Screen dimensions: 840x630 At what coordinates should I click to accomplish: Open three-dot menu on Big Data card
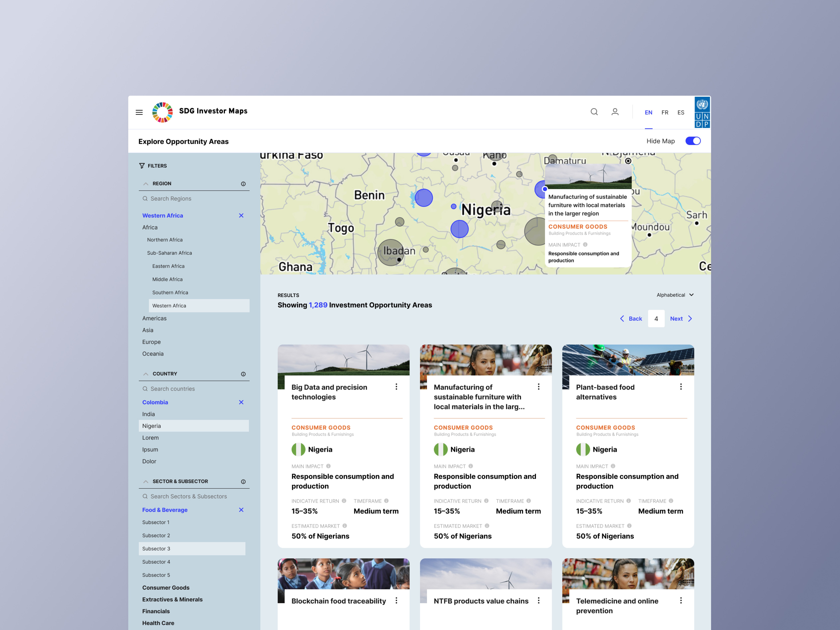(396, 387)
